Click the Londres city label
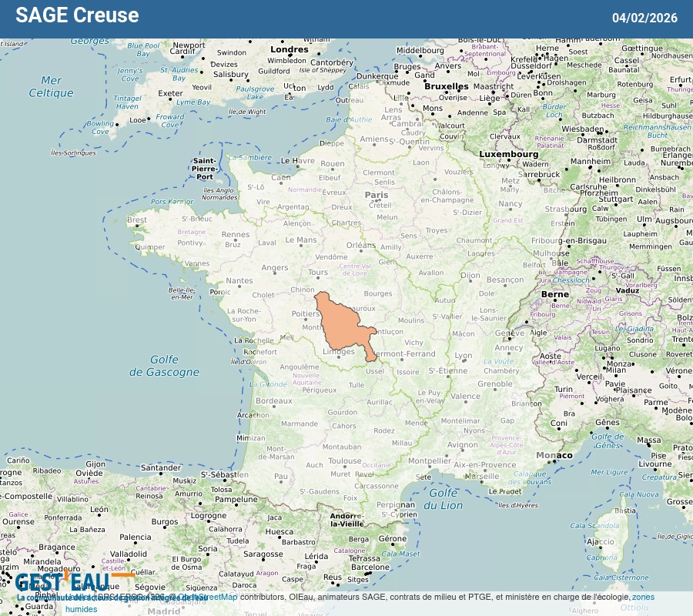Screen dimensions: 693x616 (x=290, y=49)
